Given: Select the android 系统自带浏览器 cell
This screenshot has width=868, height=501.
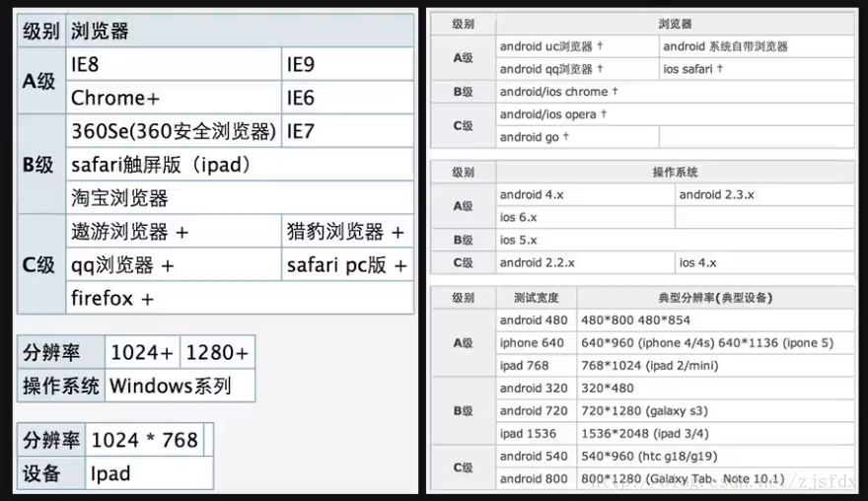Looking at the screenshot, I should pos(757,46).
